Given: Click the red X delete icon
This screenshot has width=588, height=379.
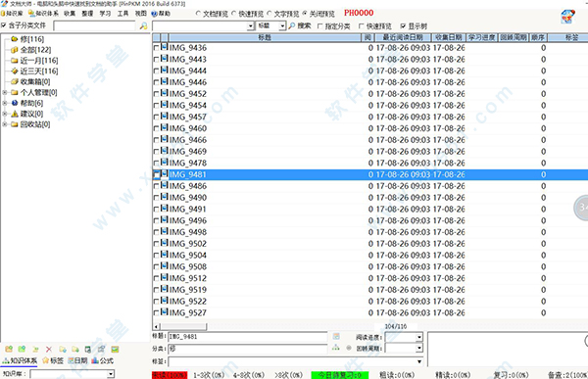Looking at the screenshot, I should point(49,349).
